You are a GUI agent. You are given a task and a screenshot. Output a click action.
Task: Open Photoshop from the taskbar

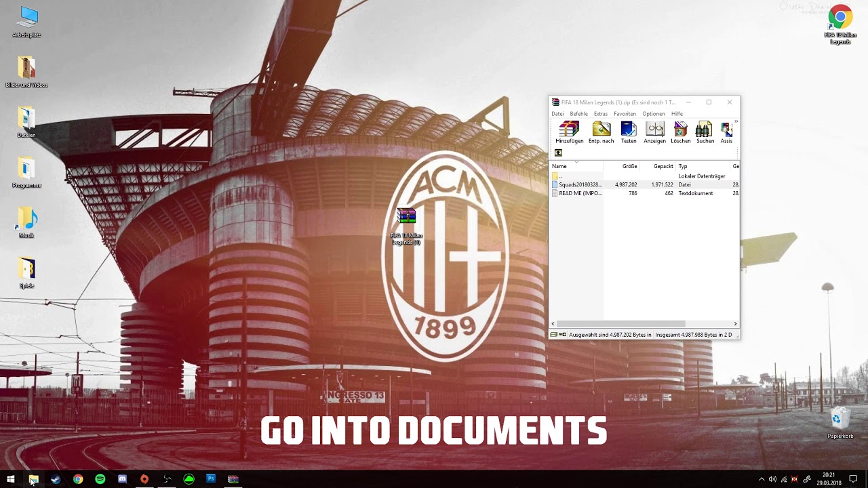[x=211, y=479]
